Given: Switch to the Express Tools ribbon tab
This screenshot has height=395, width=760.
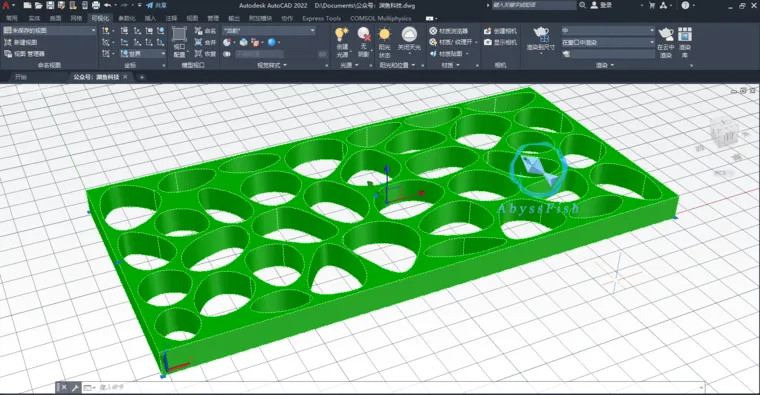Looking at the screenshot, I should 321,18.
